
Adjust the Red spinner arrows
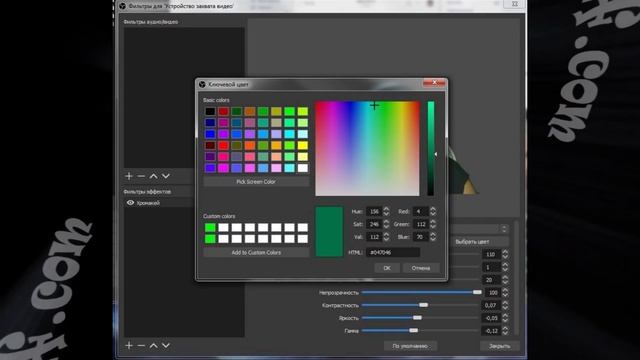pos(433,211)
